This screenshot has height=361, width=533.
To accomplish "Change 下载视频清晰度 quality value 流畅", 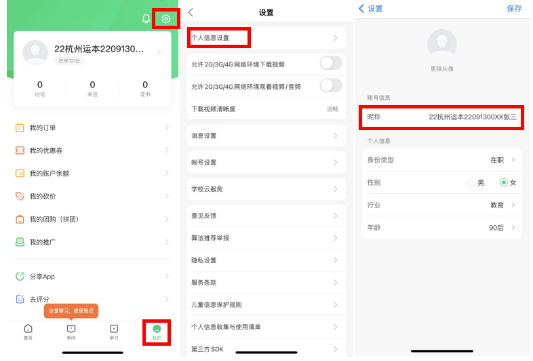I will coord(332,109).
